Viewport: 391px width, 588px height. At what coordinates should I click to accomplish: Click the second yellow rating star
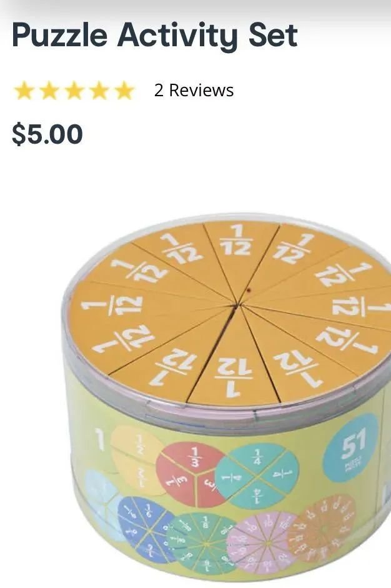[x=49, y=91]
